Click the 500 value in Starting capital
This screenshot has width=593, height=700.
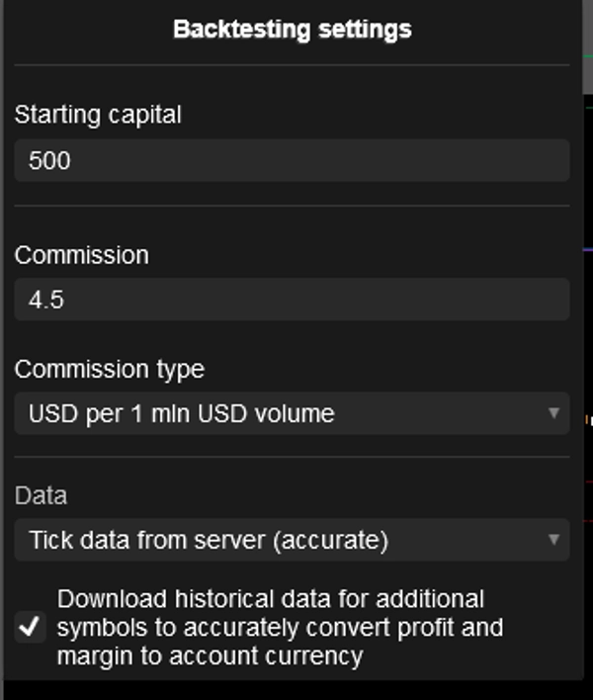click(x=49, y=160)
